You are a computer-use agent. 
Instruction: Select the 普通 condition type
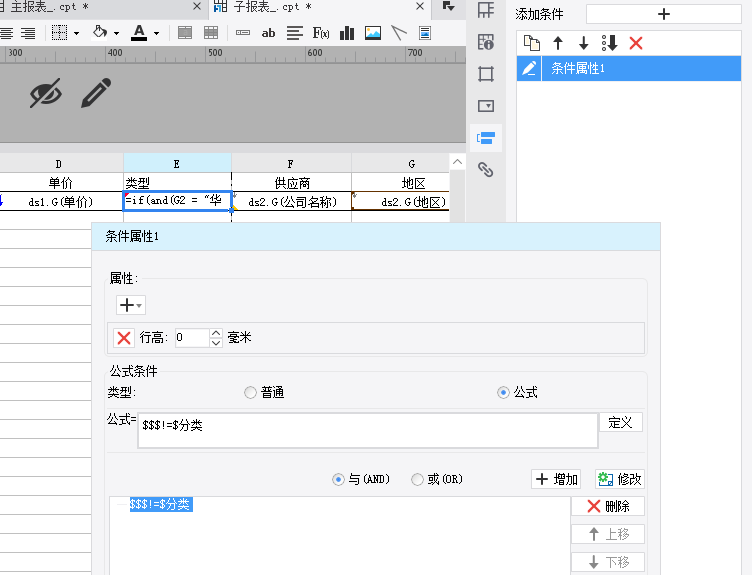pyautogui.click(x=264, y=393)
